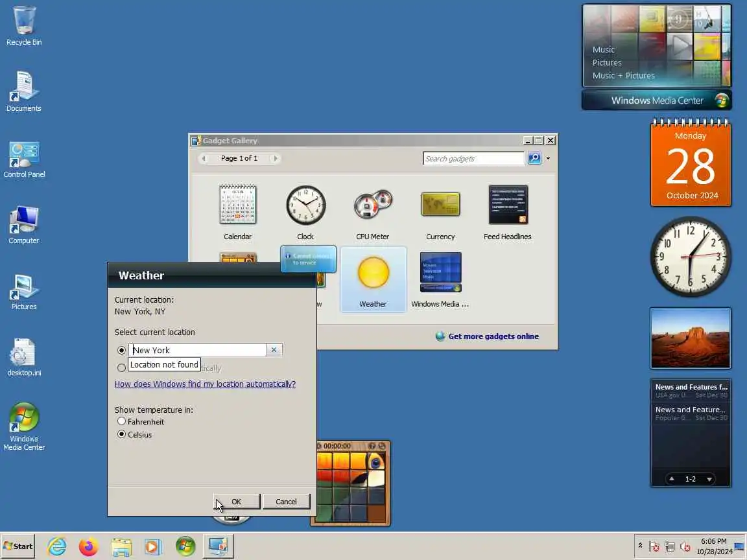This screenshot has height=560, width=747.
Task: Select the Feed Headlines gadget icon
Action: 508,205
